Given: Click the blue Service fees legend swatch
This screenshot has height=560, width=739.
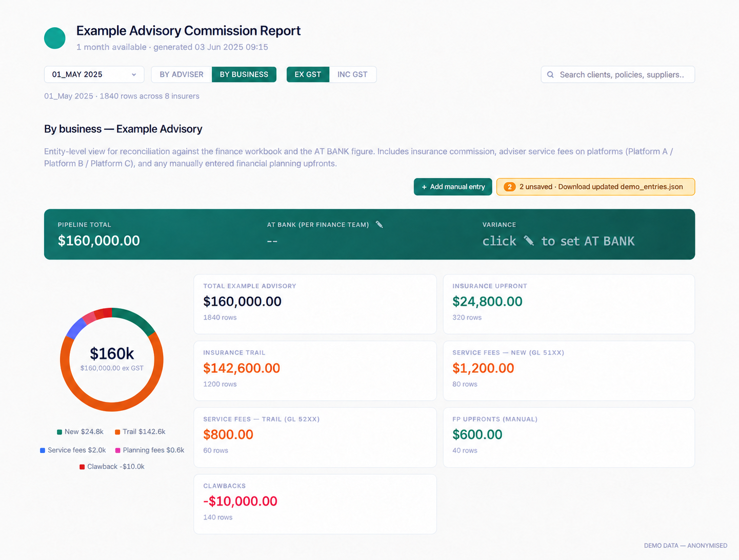Looking at the screenshot, I should pos(43,450).
